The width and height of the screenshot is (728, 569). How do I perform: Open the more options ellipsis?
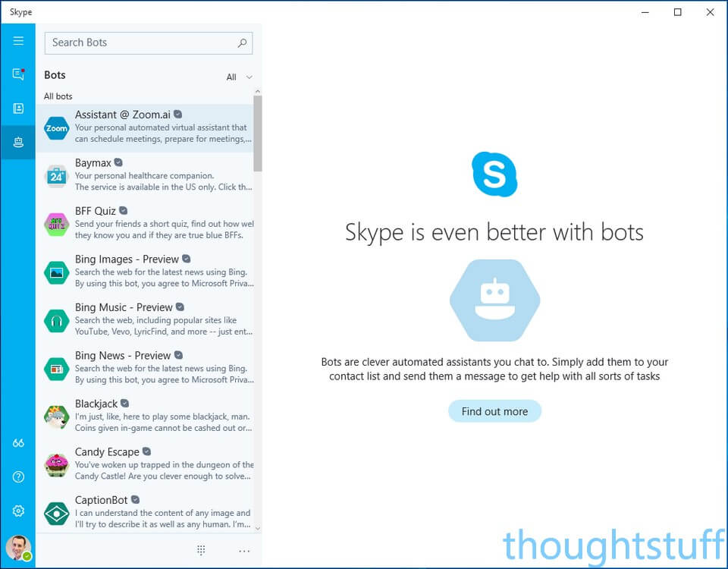[244, 551]
